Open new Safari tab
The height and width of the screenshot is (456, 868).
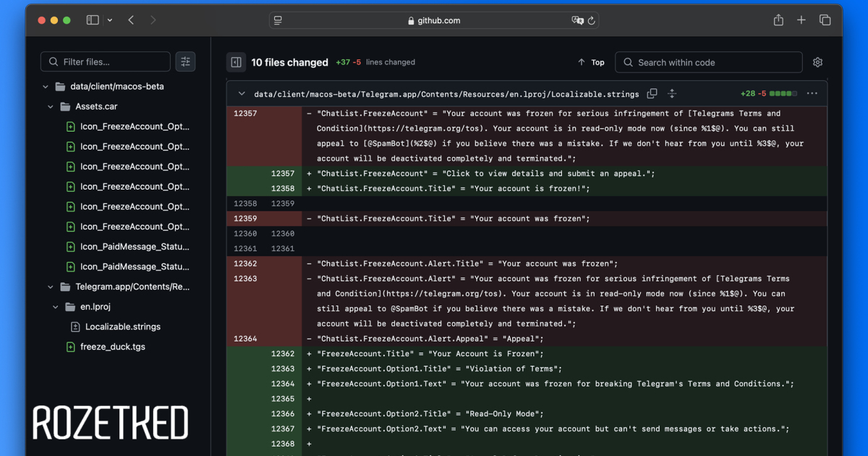point(801,20)
